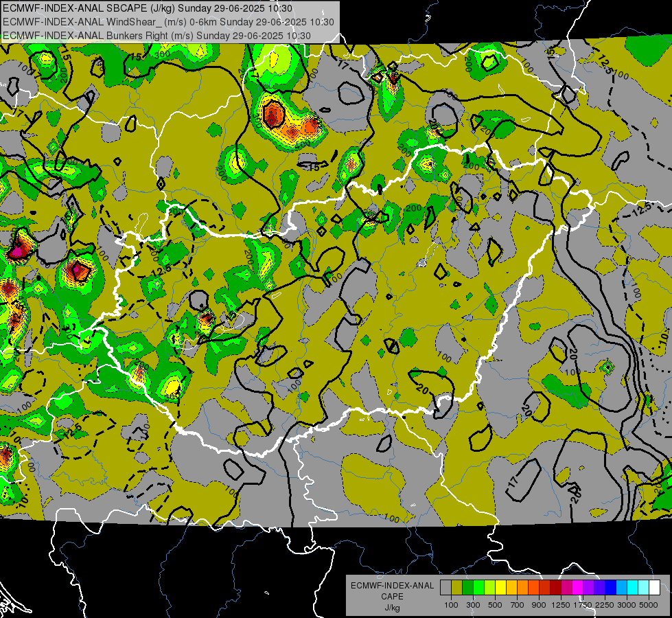This screenshot has width=672, height=618.
Task: Click the 900 legend value label
Action: coord(539,605)
